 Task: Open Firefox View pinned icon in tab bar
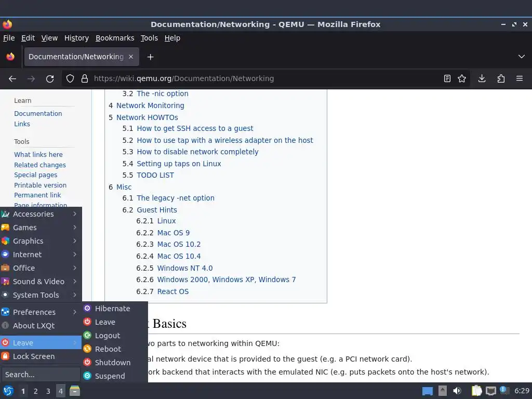coord(10,57)
